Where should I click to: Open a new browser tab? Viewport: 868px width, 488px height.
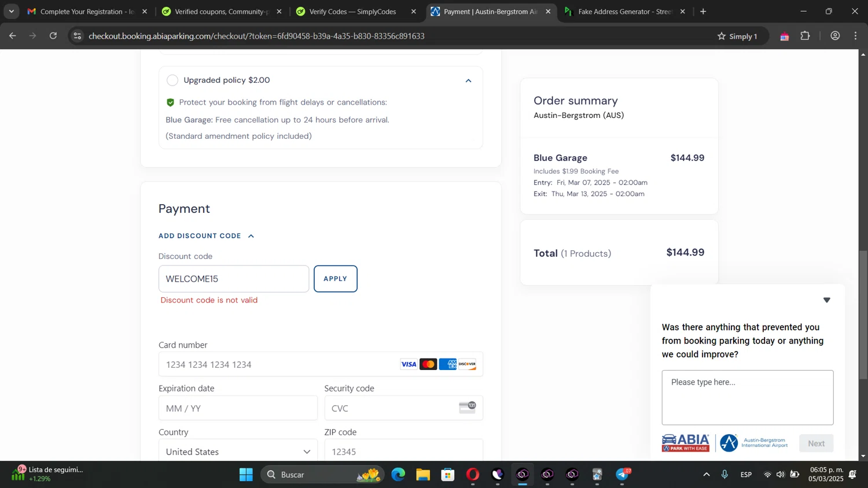[704, 12]
